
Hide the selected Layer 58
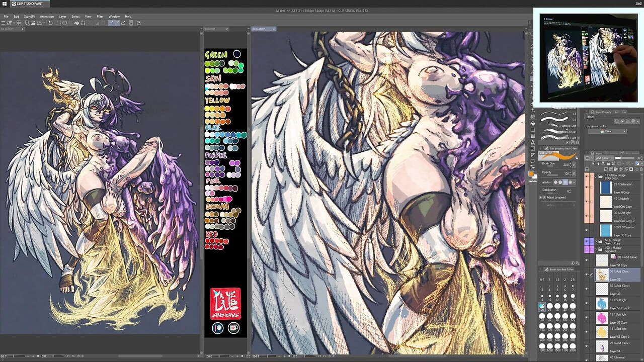click(x=586, y=275)
